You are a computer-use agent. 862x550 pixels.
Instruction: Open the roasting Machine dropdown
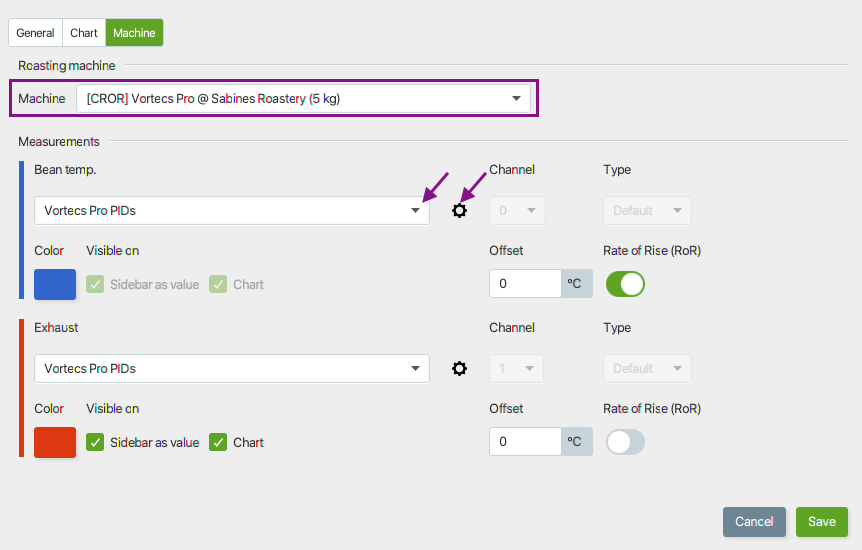pyautogui.click(x=303, y=98)
